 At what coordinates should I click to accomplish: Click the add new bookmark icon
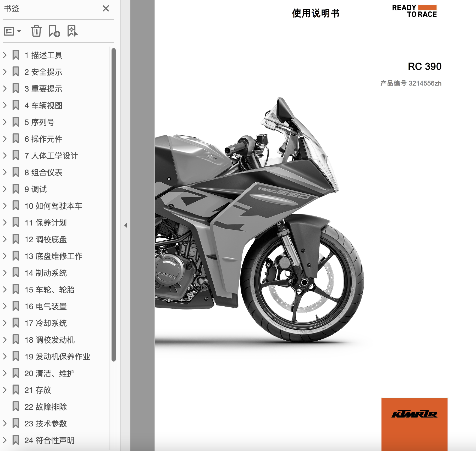tap(54, 31)
